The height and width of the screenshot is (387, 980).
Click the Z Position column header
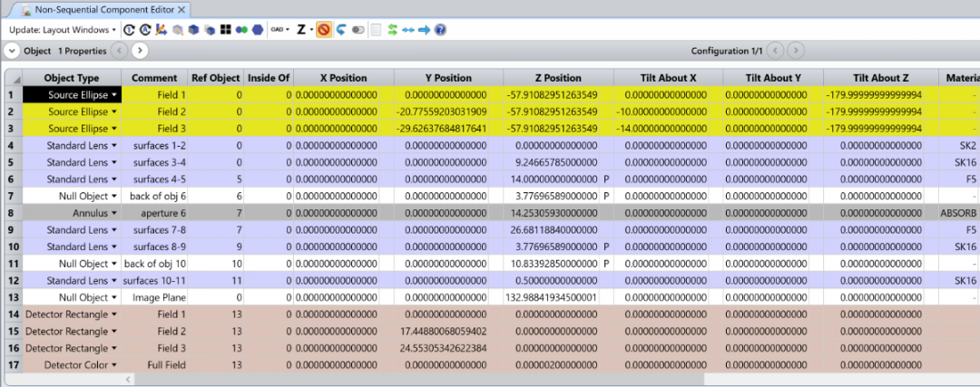pos(558,78)
